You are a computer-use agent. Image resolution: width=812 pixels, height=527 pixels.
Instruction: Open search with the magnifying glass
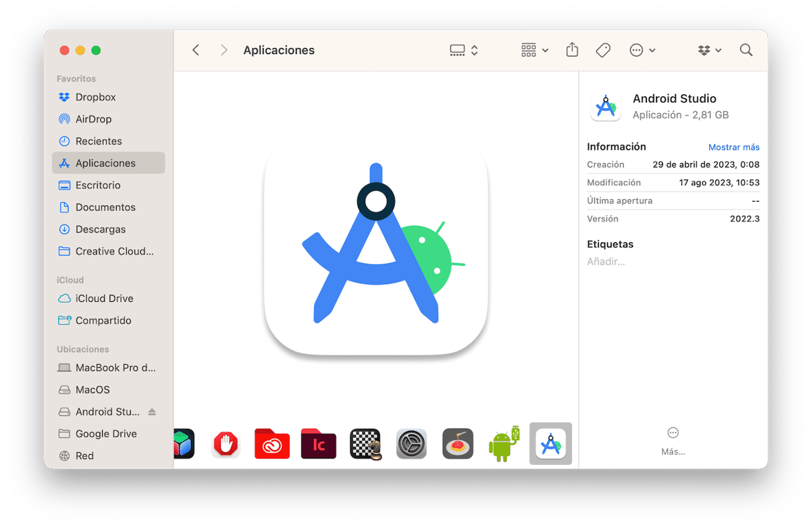[746, 50]
